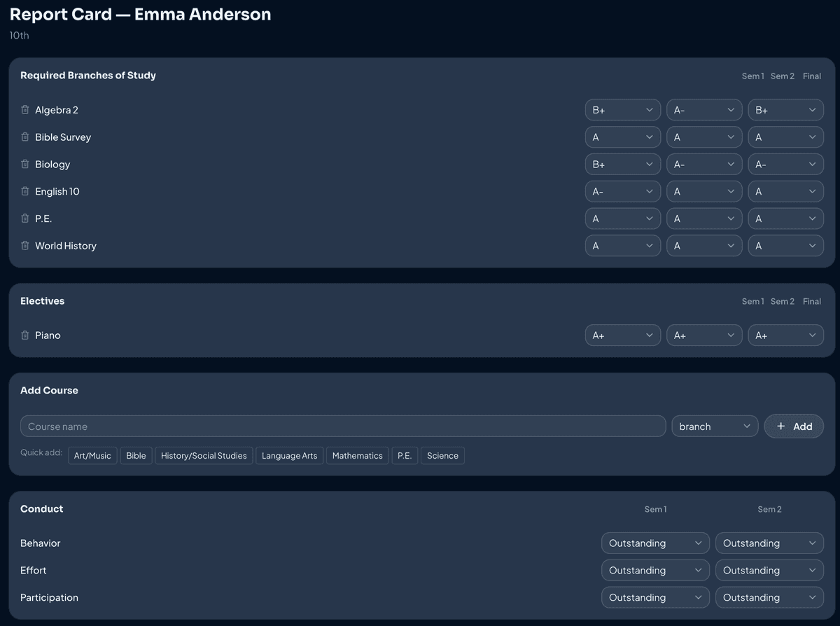Click the trash icon next to P.E.

(x=25, y=218)
